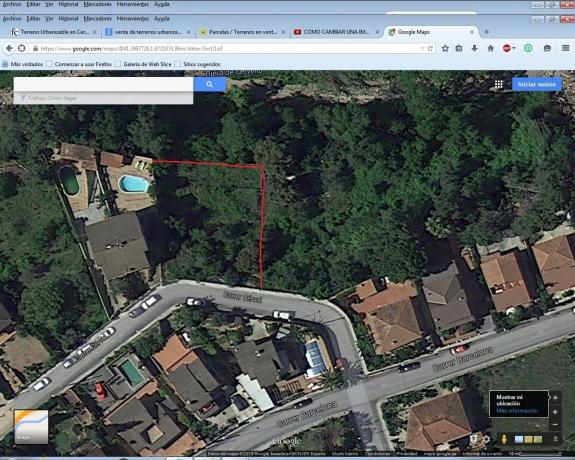Open the map help question mark icon
Viewport: 575px width, 460px height.
[x=474, y=439]
